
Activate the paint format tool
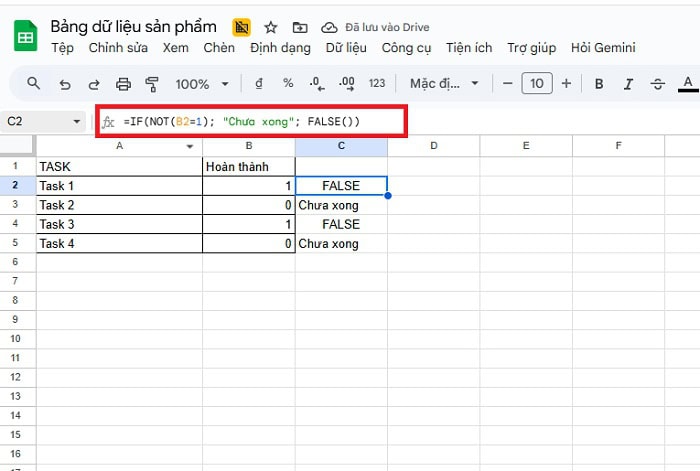click(152, 84)
